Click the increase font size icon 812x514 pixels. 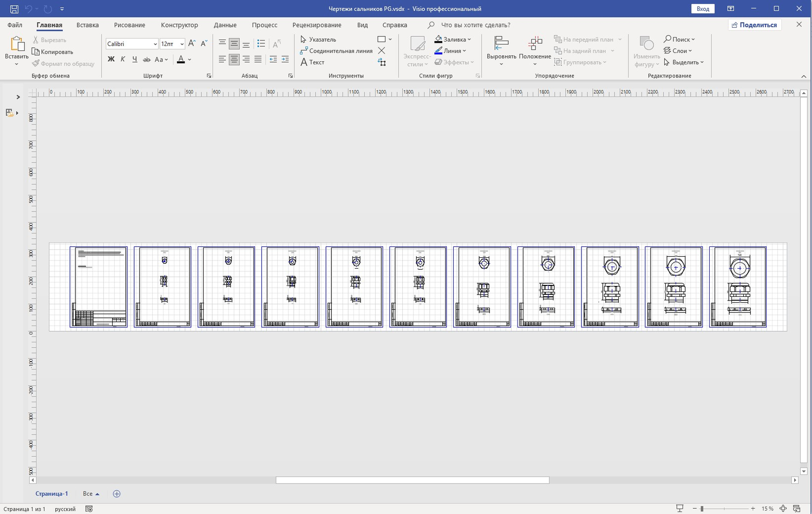192,44
